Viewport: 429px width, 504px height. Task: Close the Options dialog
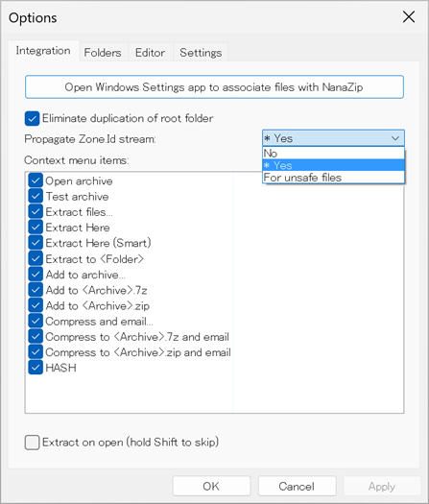tap(409, 16)
